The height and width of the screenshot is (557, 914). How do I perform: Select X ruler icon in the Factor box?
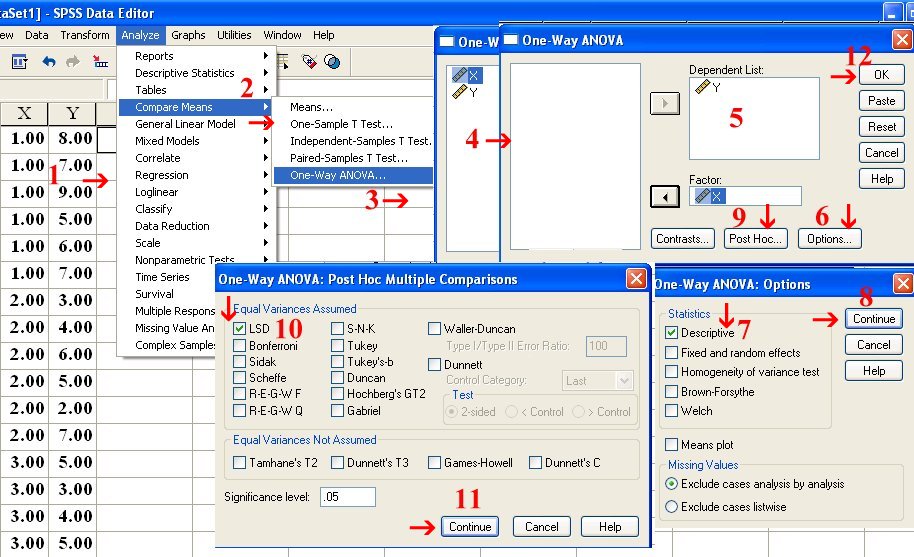pos(702,196)
